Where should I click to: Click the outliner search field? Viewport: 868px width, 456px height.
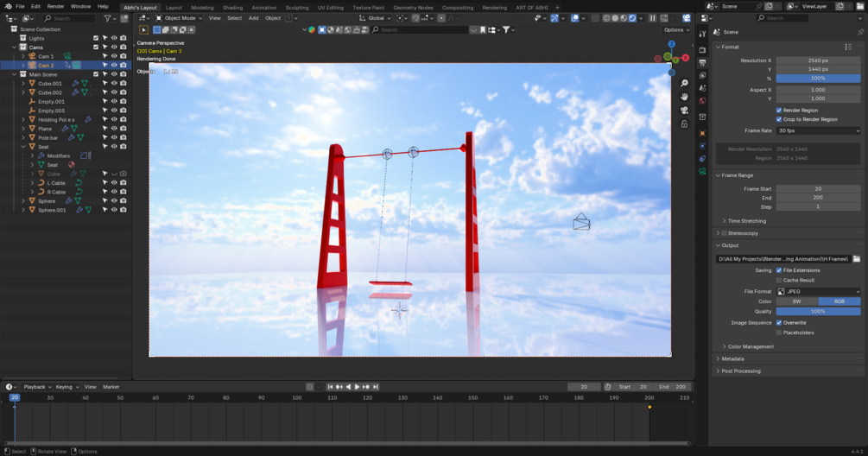pyautogui.click(x=70, y=18)
